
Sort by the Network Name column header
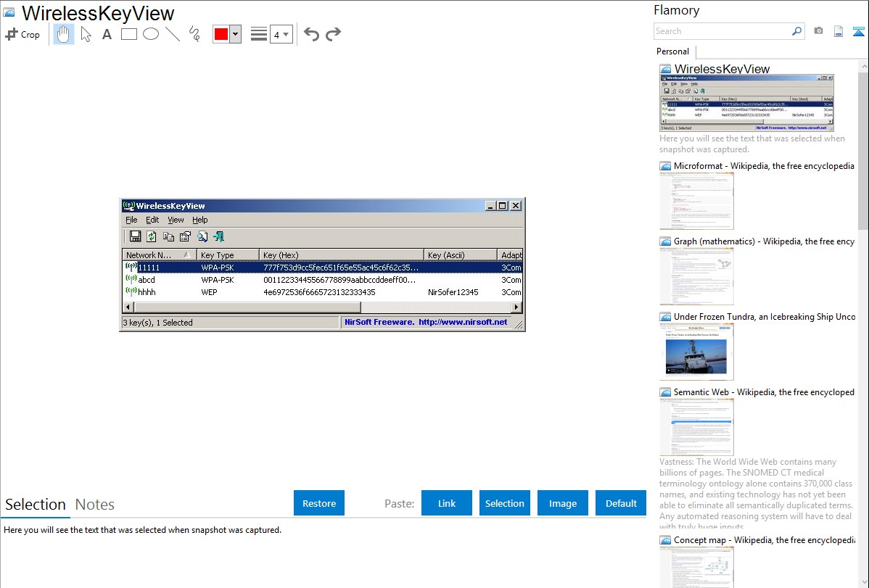pyautogui.click(x=160, y=255)
